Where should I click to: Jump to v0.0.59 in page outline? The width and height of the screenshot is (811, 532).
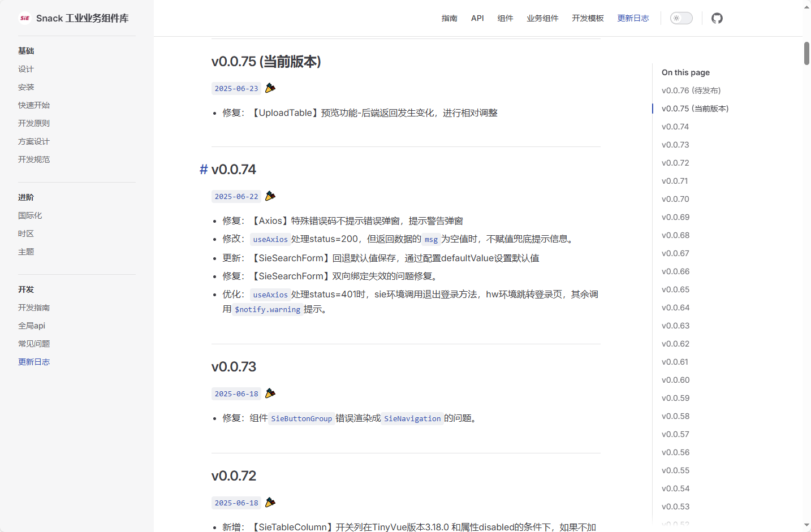click(x=675, y=398)
